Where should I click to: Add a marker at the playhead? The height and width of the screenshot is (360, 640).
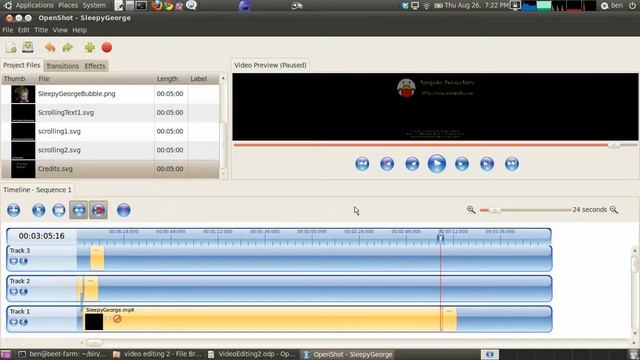tap(124, 210)
